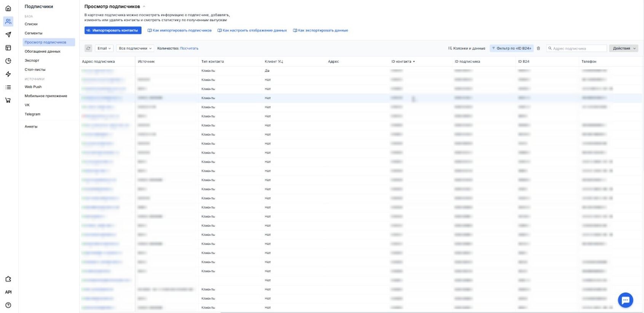The width and height of the screenshot is (644, 313).
Task: Click the paper plane campaigns icon
Action: pyautogui.click(x=8, y=35)
